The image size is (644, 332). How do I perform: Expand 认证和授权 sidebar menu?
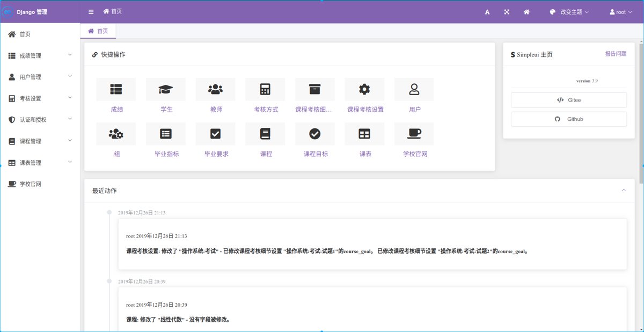point(40,120)
